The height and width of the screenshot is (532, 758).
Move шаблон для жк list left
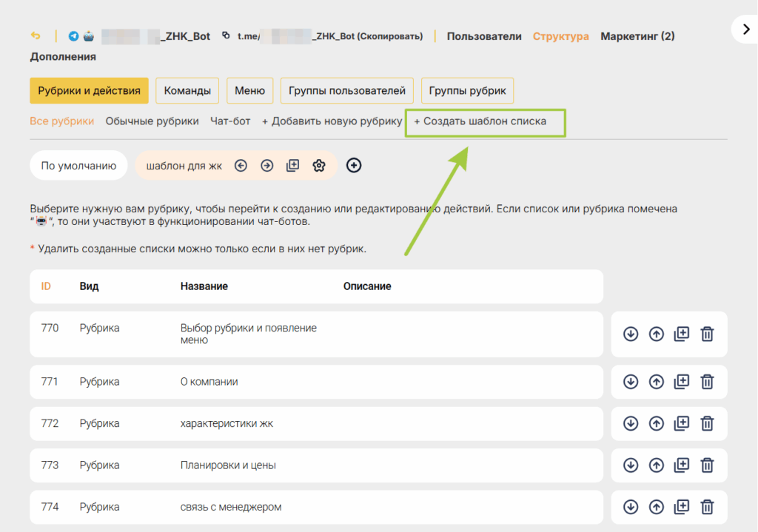coord(241,166)
